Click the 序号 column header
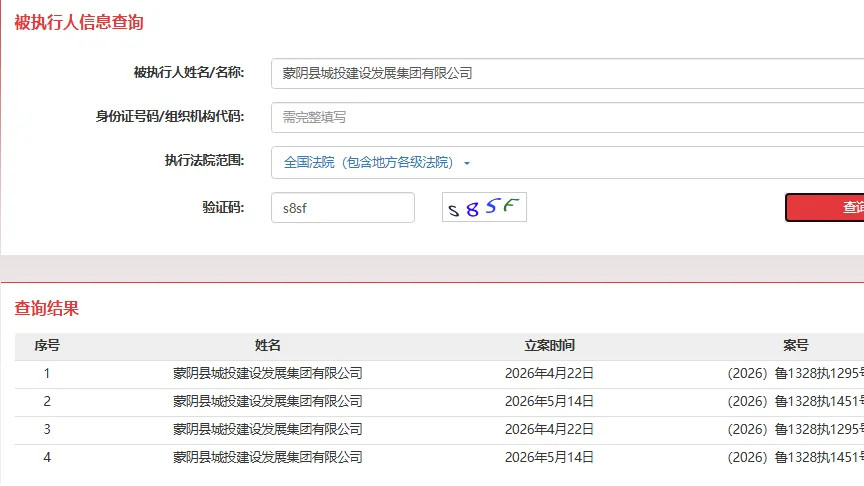This screenshot has height=486, width=864. 47,345
